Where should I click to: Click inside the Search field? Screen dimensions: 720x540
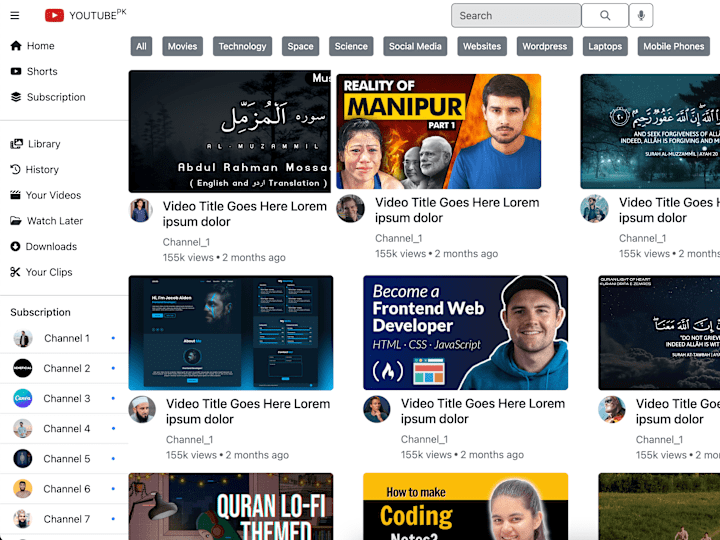516,16
